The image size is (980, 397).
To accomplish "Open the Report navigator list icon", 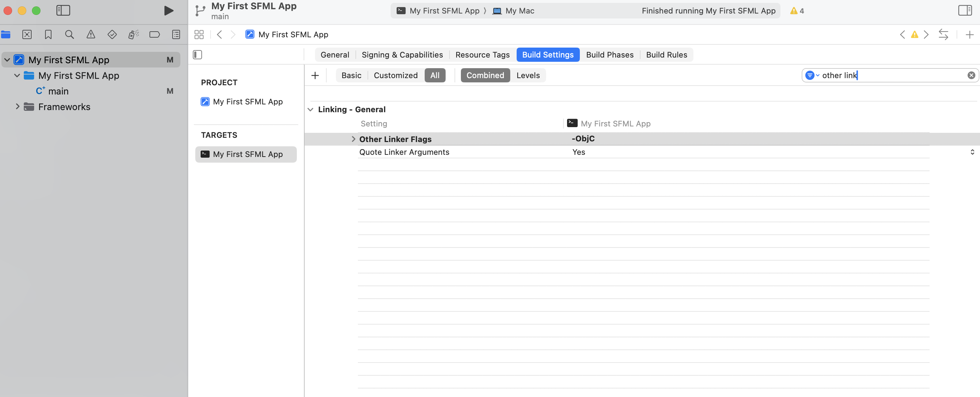I will point(176,34).
